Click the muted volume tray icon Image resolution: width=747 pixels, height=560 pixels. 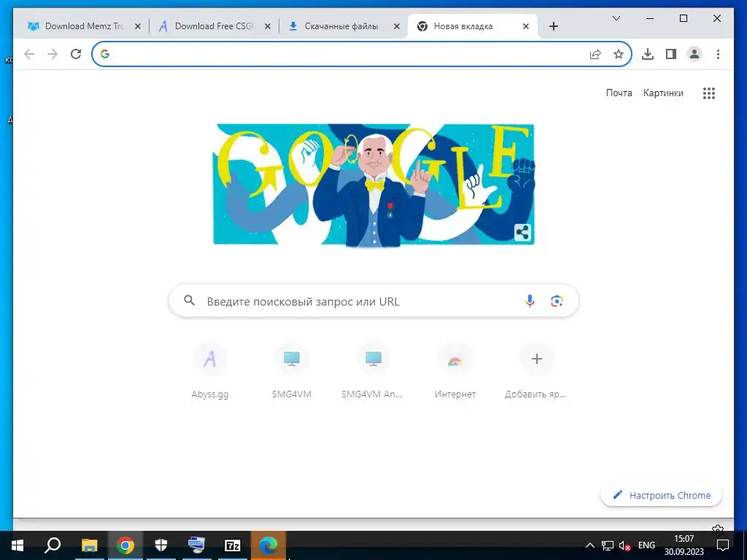coord(624,545)
